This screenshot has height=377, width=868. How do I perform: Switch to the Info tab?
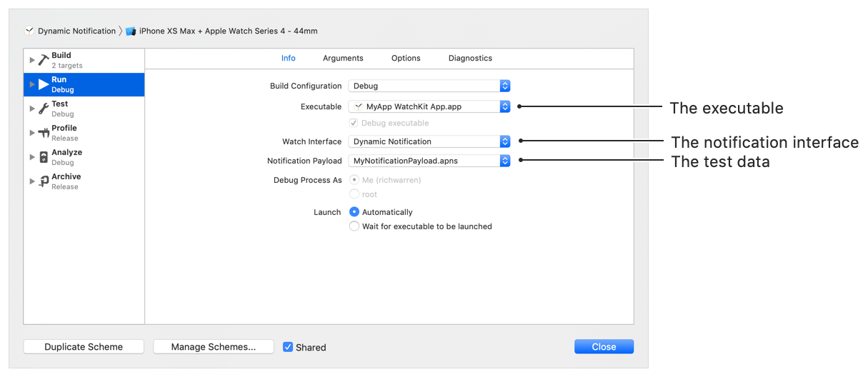point(288,59)
